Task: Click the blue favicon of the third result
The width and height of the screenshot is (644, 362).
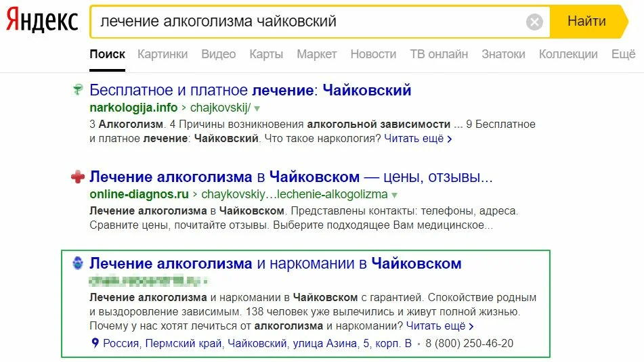Action: pos(78,263)
